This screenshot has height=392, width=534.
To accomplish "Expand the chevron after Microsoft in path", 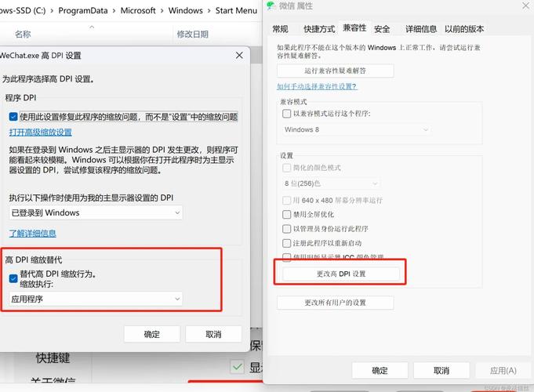I will (162, 11).
